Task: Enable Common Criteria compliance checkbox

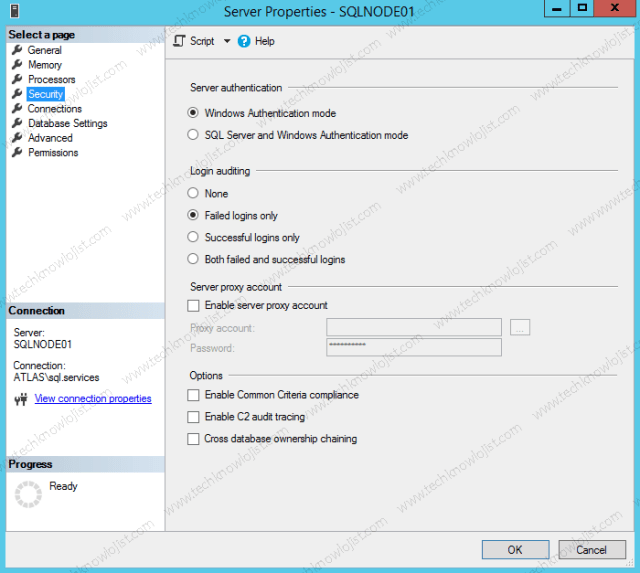Action: 193,395
